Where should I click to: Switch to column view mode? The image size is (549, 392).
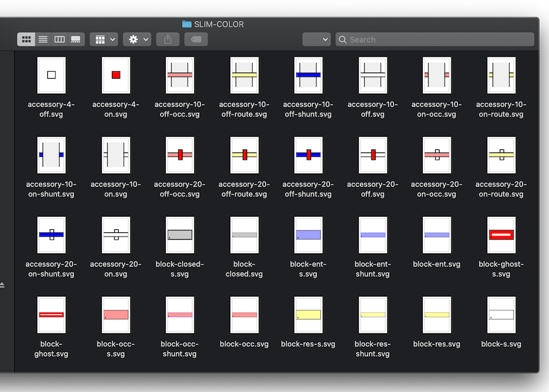point(60,39)
